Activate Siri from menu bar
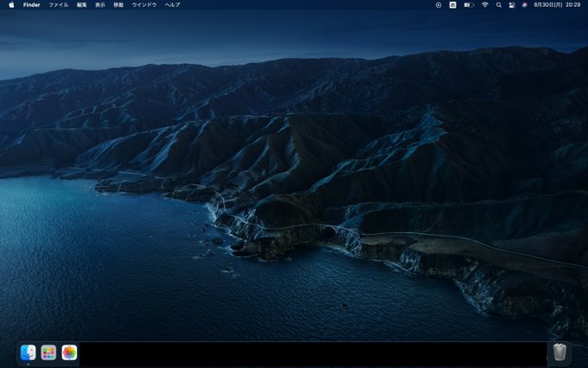The width and height of the screenshot is (588, 368). (x=524, y=5)
